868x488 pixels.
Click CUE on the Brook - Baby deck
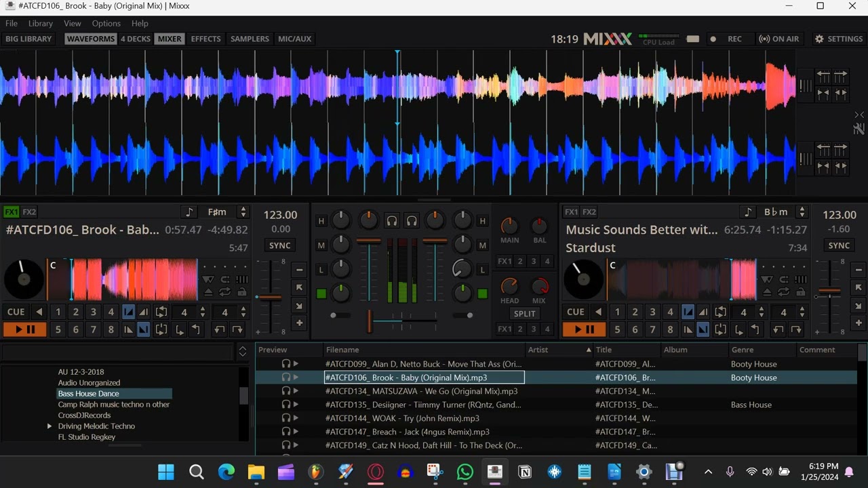(16, 312)
